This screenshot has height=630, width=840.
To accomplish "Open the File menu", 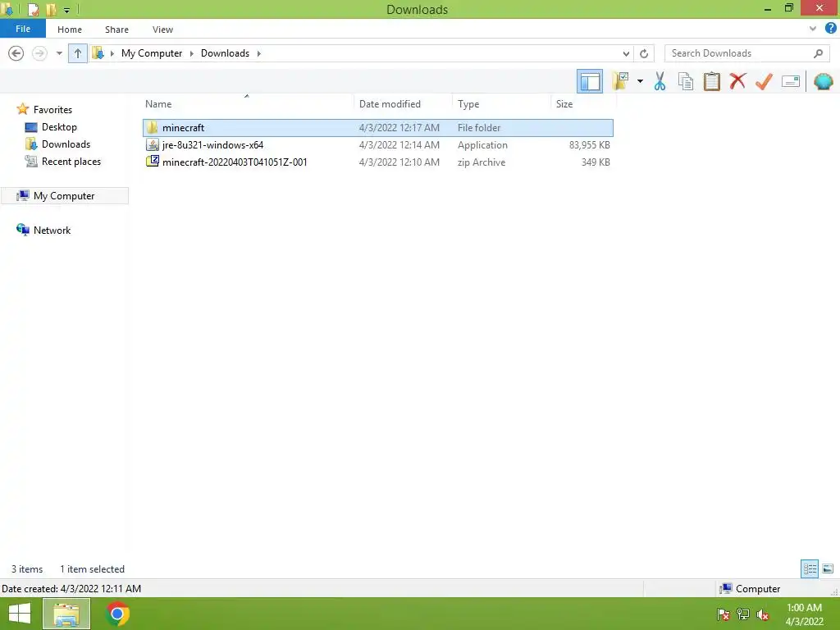I will [x=23, y=29].
